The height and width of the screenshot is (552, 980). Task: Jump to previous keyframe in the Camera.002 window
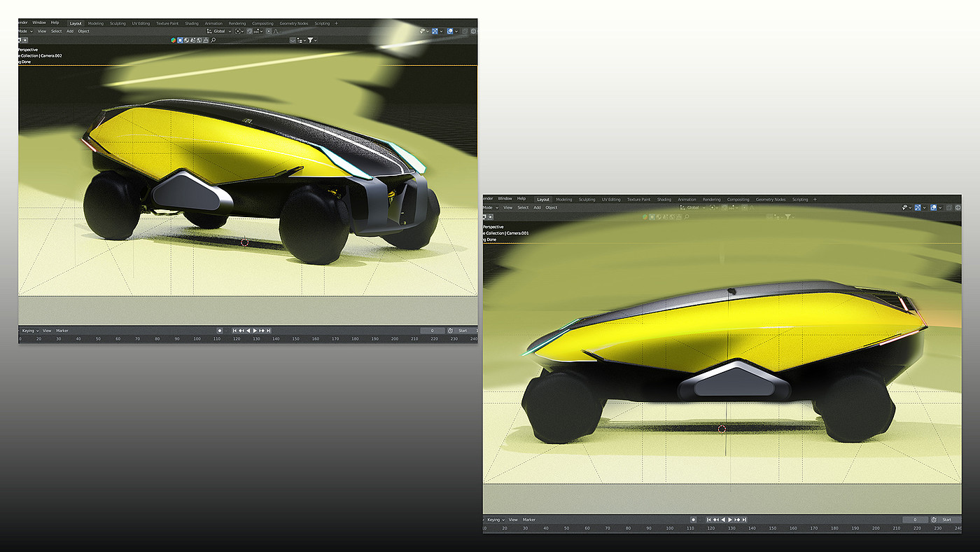point(241,331)
